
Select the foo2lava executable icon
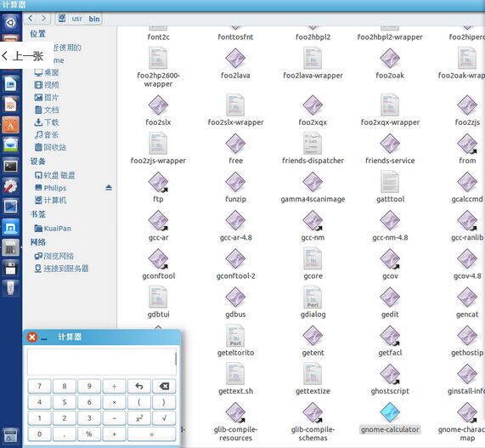tap(235, 58)
